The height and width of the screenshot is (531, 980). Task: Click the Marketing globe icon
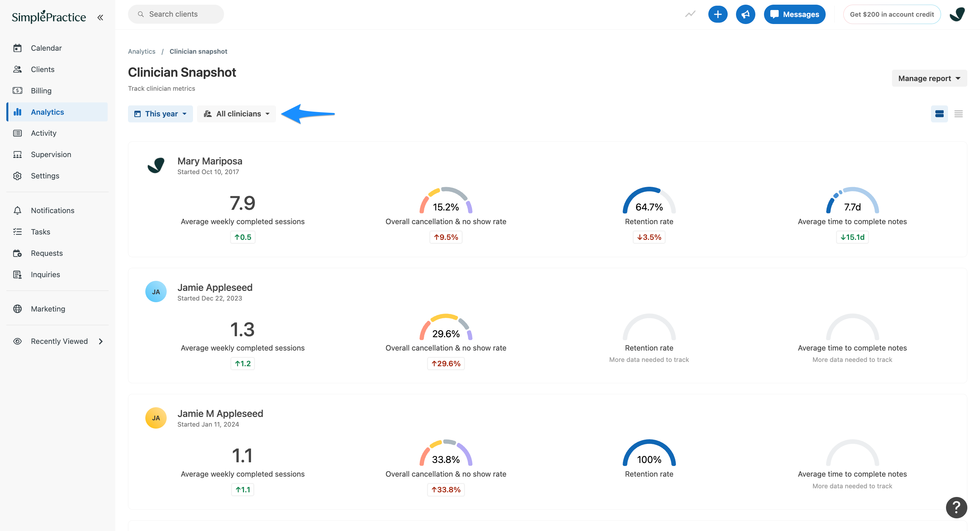[x=17, y=309]
